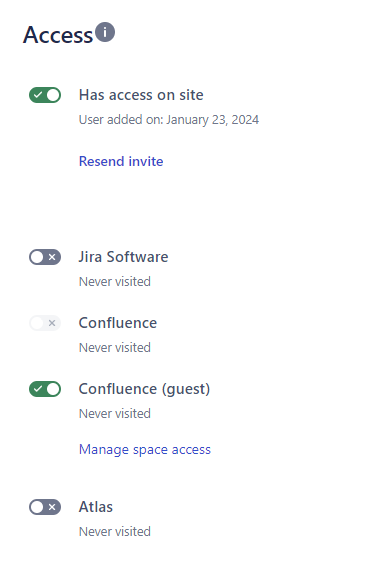Disable the Has access on site toggle
Screen dimensions: 377x575
pos(45,95)
